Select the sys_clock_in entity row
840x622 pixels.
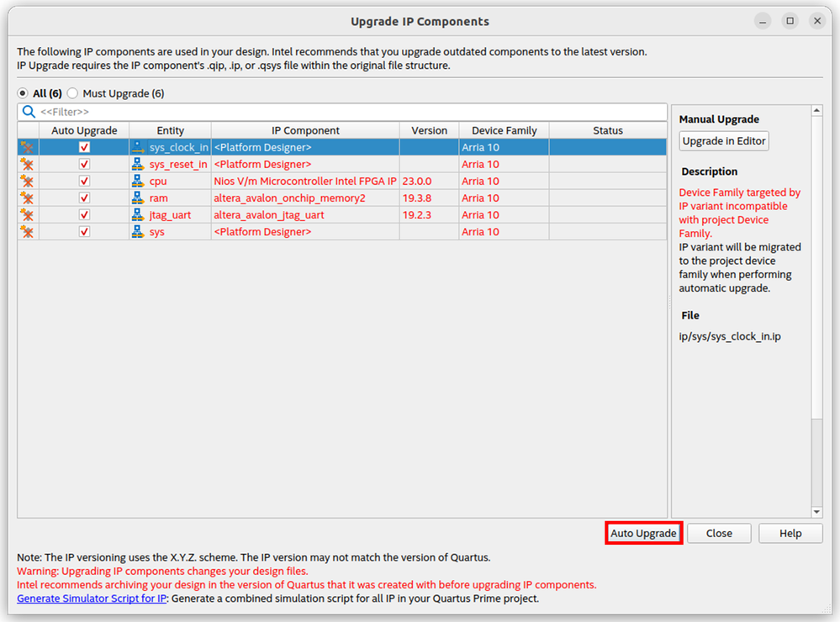[x=341, y=147]
